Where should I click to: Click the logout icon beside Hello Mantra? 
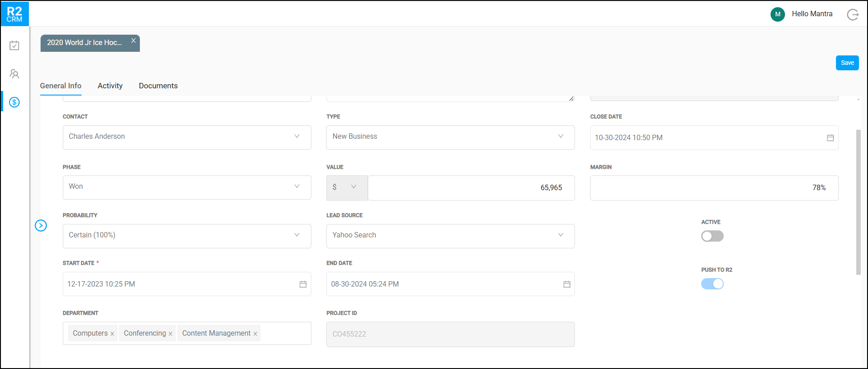point(853,14)
